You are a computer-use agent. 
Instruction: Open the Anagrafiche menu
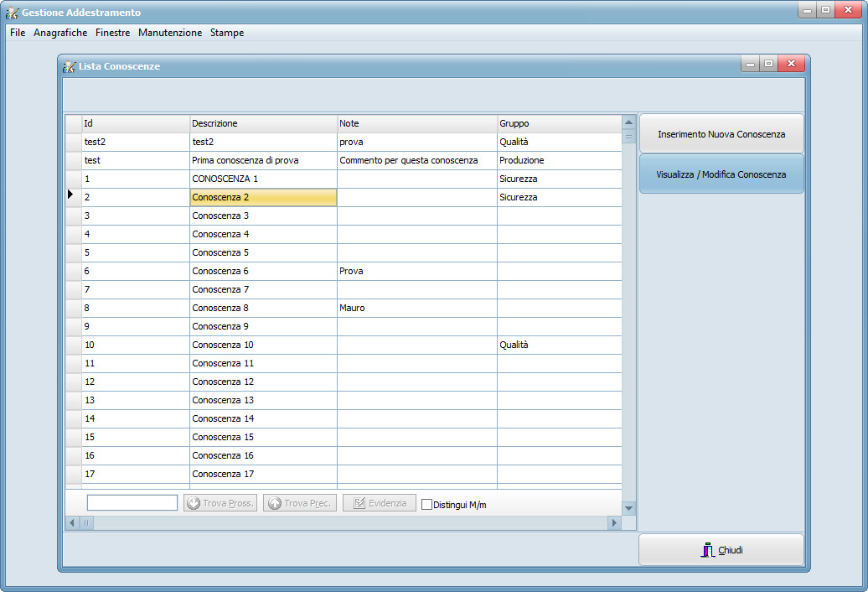60,33
